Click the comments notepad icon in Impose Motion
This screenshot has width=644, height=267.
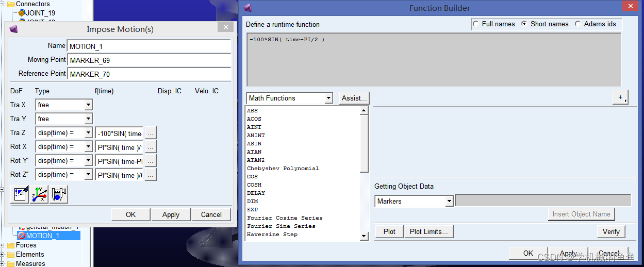(x=20, y=194)
